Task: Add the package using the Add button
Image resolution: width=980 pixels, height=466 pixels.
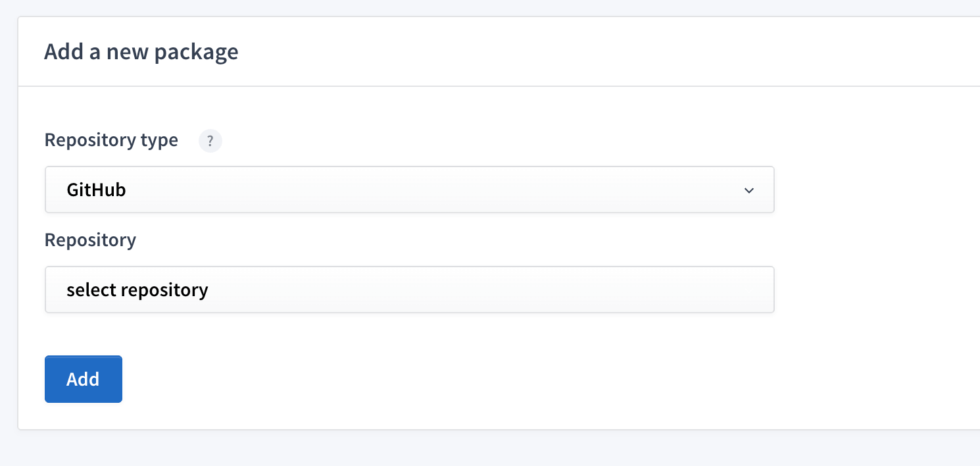Action: click(84, 379)
